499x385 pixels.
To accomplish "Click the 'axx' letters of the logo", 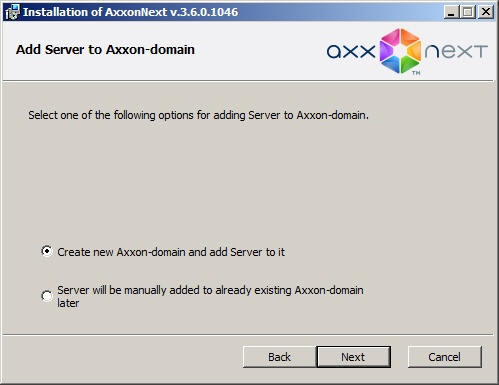I will pyautogui.click(x=351, y=52).
